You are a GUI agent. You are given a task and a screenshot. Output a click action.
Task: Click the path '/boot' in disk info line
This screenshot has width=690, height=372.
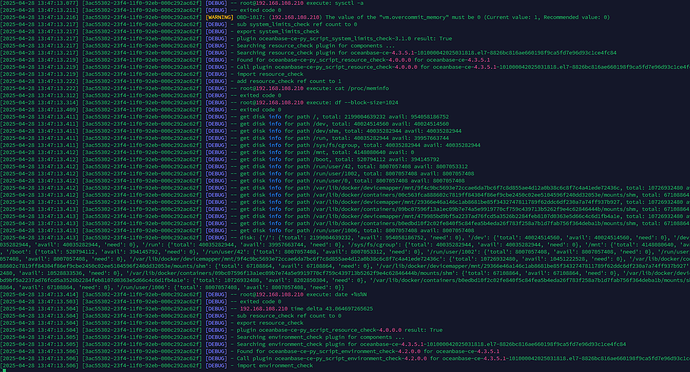coord(321,160)
